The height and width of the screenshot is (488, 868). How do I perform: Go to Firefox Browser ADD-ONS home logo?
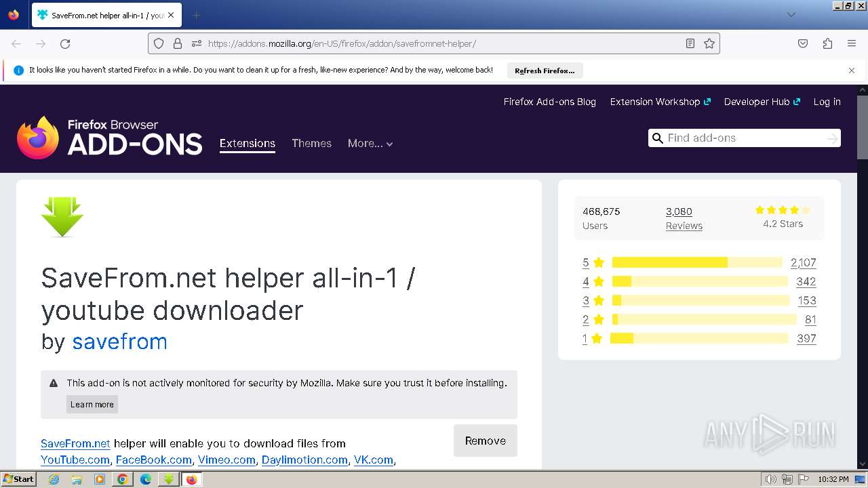click(x=110, y=138)
